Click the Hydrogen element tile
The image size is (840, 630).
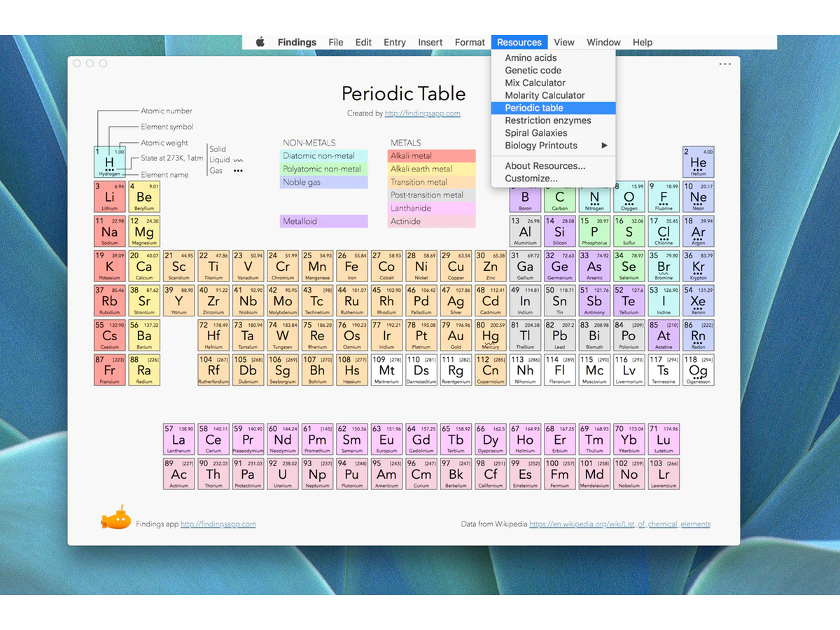(109, 162)
